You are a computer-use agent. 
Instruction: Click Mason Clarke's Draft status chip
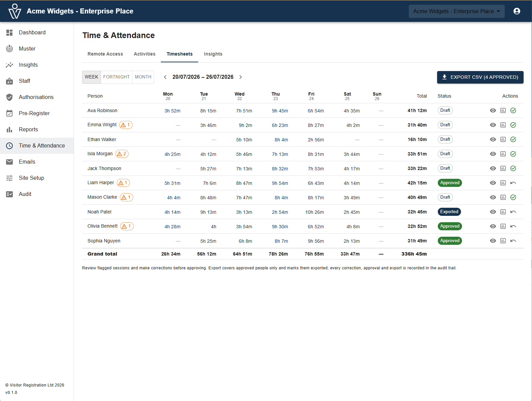[x=445, y=197]
